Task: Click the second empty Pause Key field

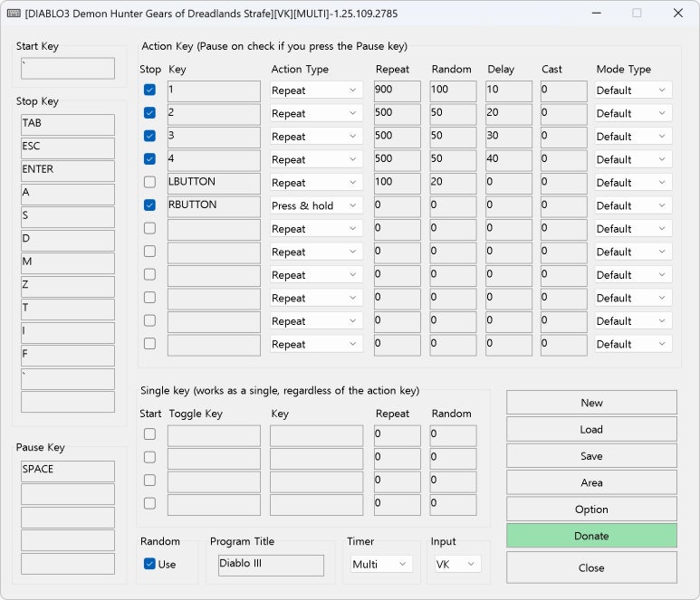Action: [x=68, y=518]
